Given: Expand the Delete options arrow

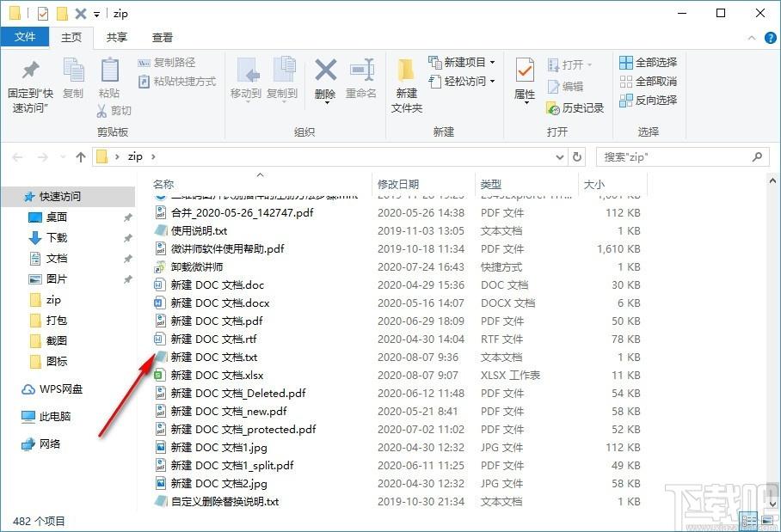Looking at the screenshot, I should pyautogui.click(x=327, y=103).
